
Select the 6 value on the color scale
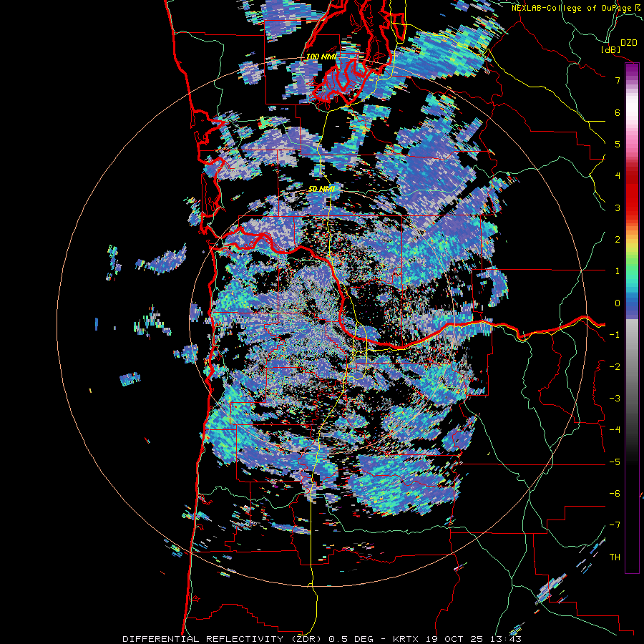click(x=618, y=112)
